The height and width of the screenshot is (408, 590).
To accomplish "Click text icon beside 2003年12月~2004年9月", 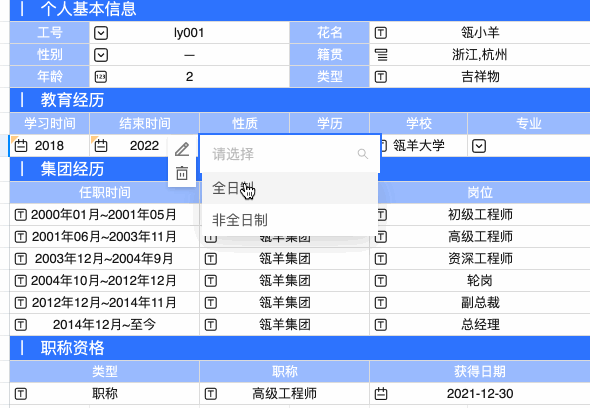I will coord(20,259).
